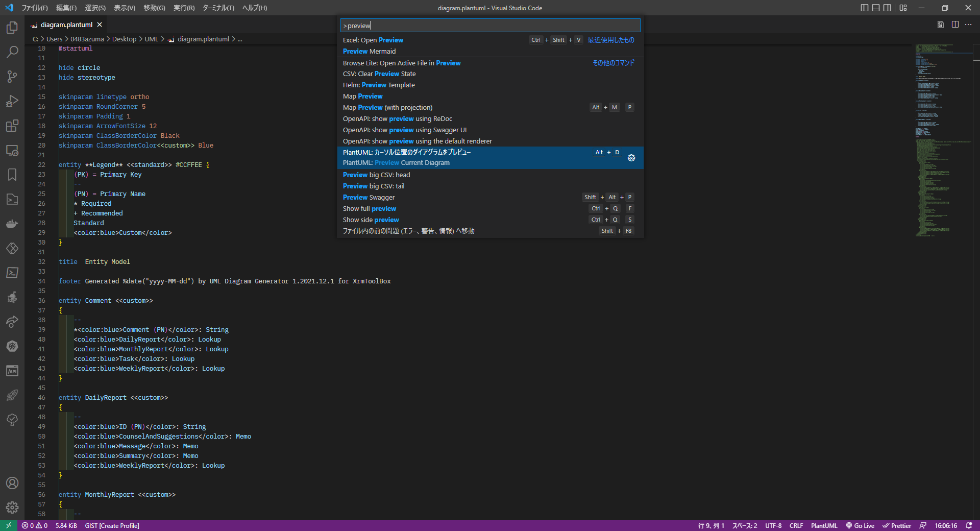The width and height of the screenshot is (980, 531).
Task: Click the feedback icon in status bar
Action: [x=923, y=525]
